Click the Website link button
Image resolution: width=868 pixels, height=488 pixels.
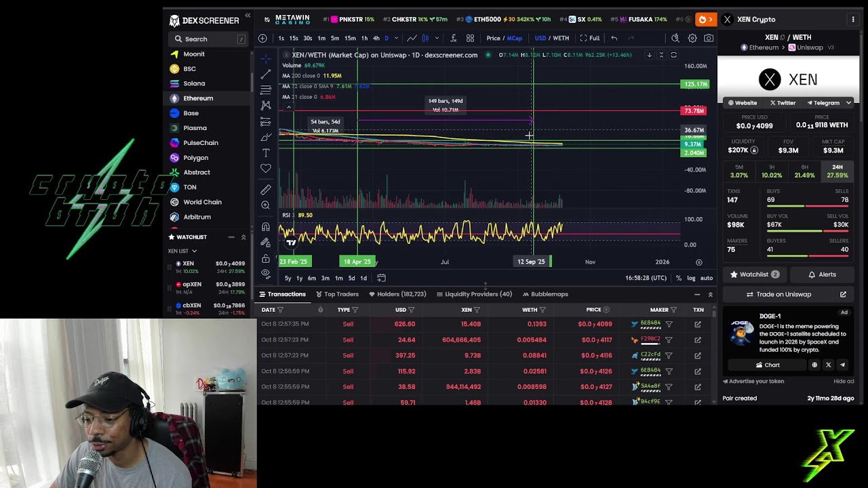[742, 103]
